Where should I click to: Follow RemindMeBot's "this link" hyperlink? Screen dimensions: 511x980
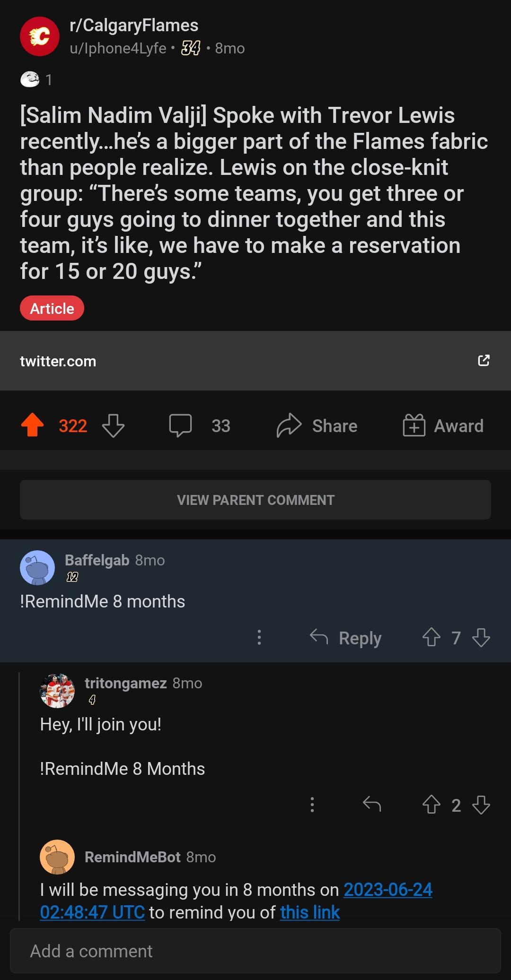tap(310, 912)
